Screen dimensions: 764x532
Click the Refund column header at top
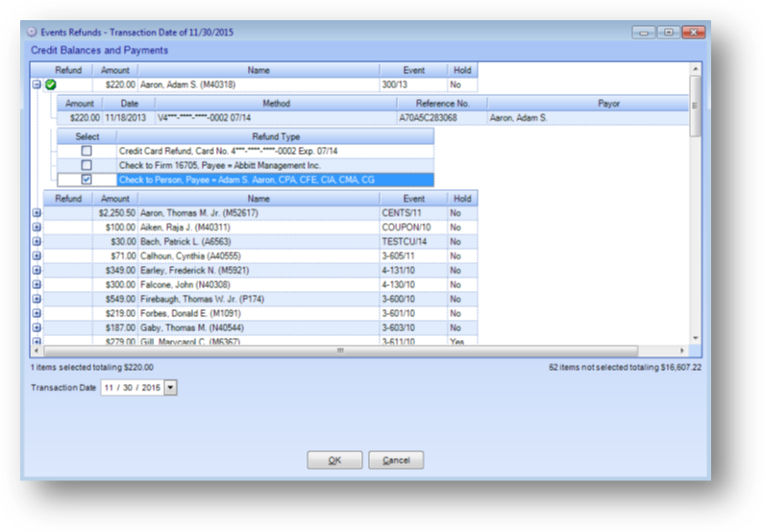pyautogui.click(x=67, y=70)
